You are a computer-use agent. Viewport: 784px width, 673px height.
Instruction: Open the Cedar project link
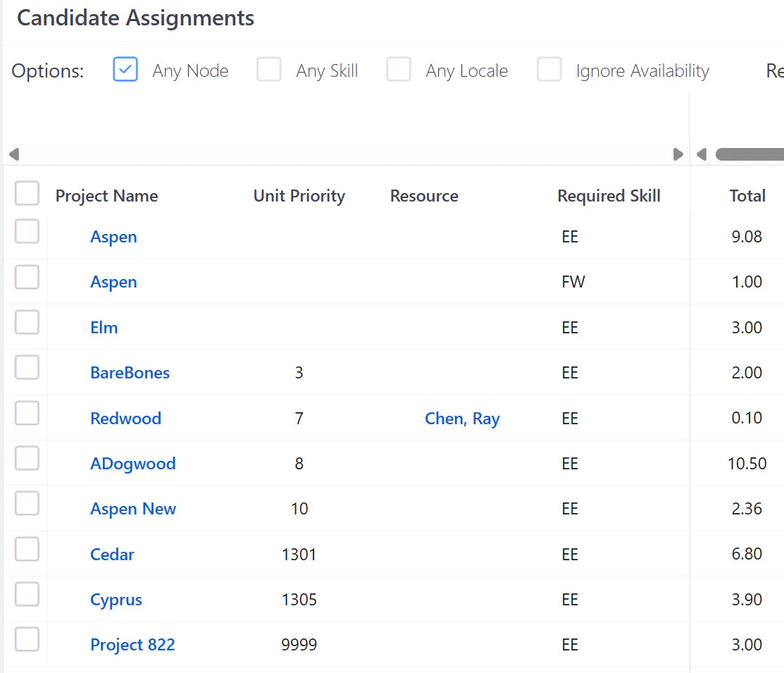pyautogui.click(x=112, y=555)
